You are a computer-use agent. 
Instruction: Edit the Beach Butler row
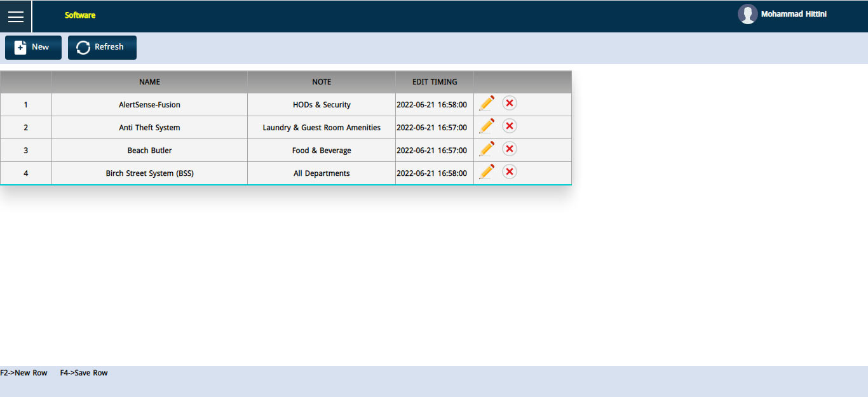487,149
